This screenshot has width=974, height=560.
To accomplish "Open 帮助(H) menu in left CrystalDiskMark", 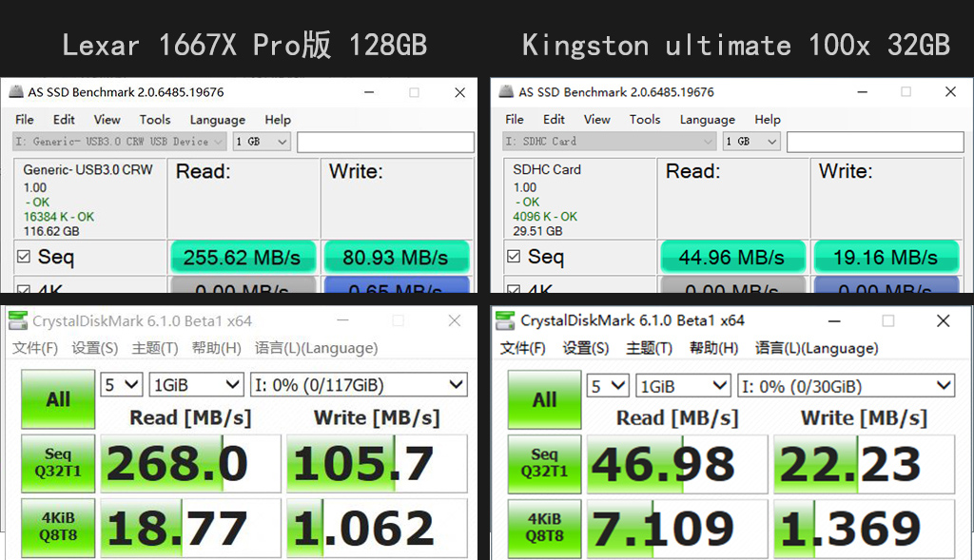I will pyautogui.click(x=216, y=348).
